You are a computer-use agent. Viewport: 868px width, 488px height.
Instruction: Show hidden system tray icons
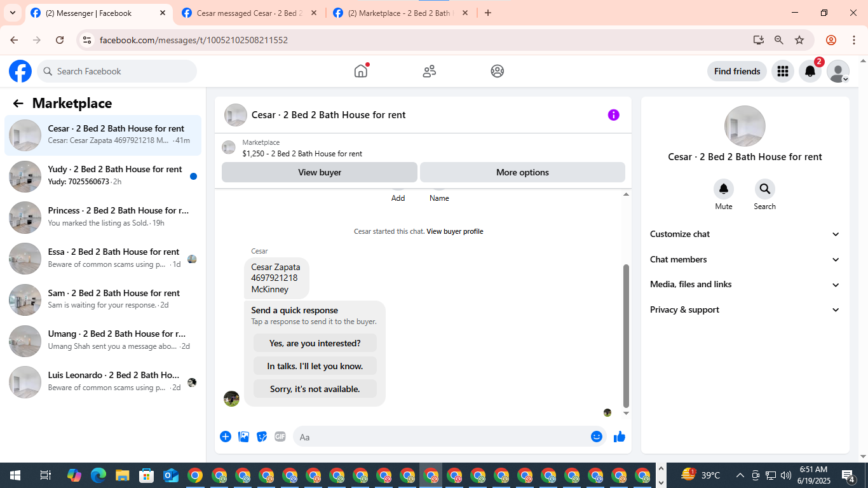pos(740,475)
